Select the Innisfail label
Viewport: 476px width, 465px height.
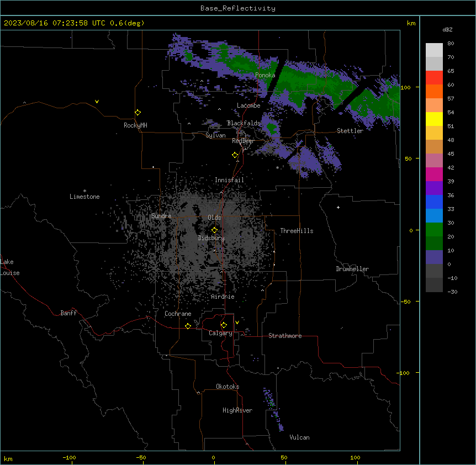229,180
